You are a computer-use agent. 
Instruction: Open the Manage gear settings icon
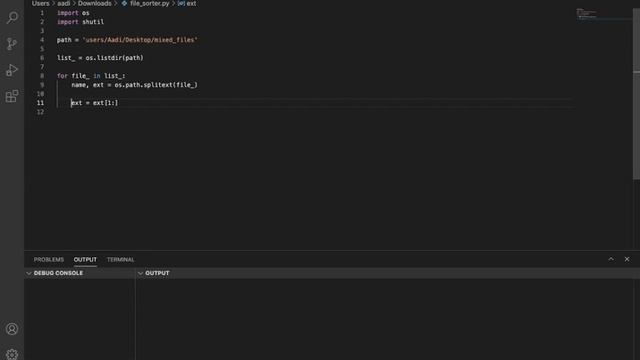tap(12, 354)
